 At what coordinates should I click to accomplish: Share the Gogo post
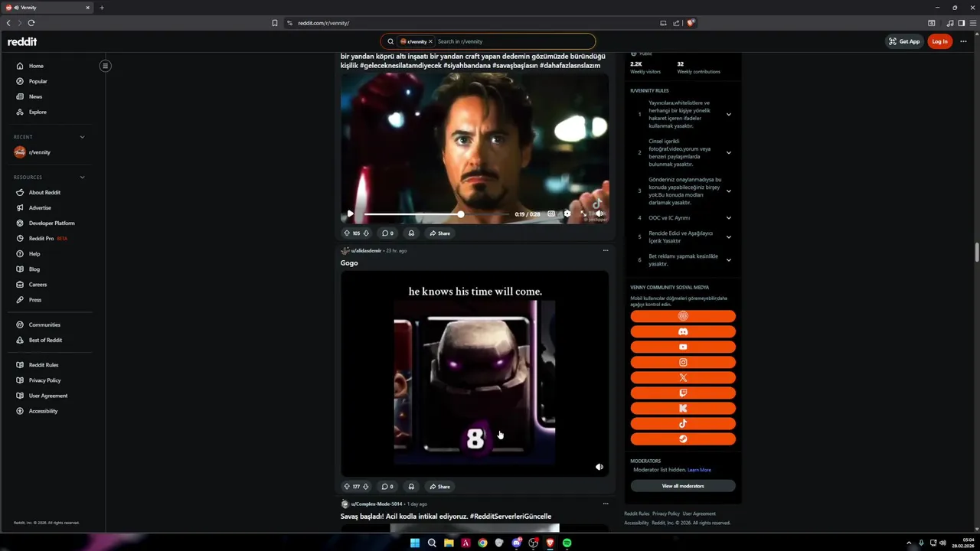click(x=439, y=486)
